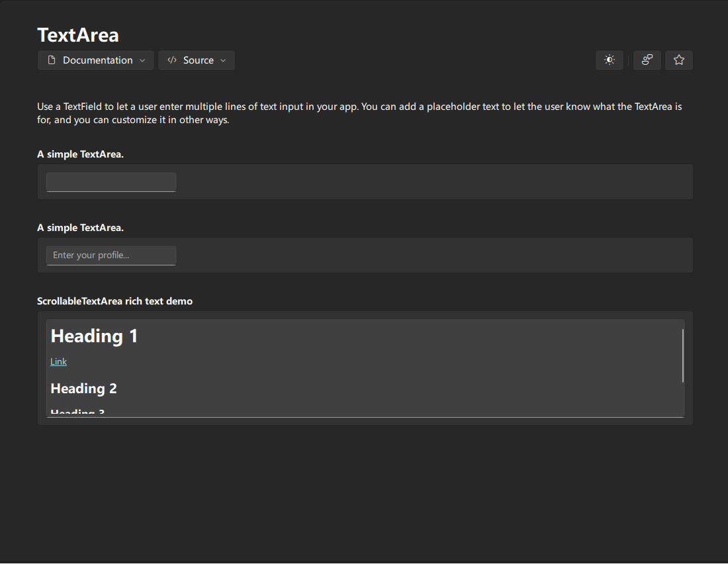The width and height of the screenshot is (728, 564).
Task: Click the chevron next to Source
Action: click(223, 60)
